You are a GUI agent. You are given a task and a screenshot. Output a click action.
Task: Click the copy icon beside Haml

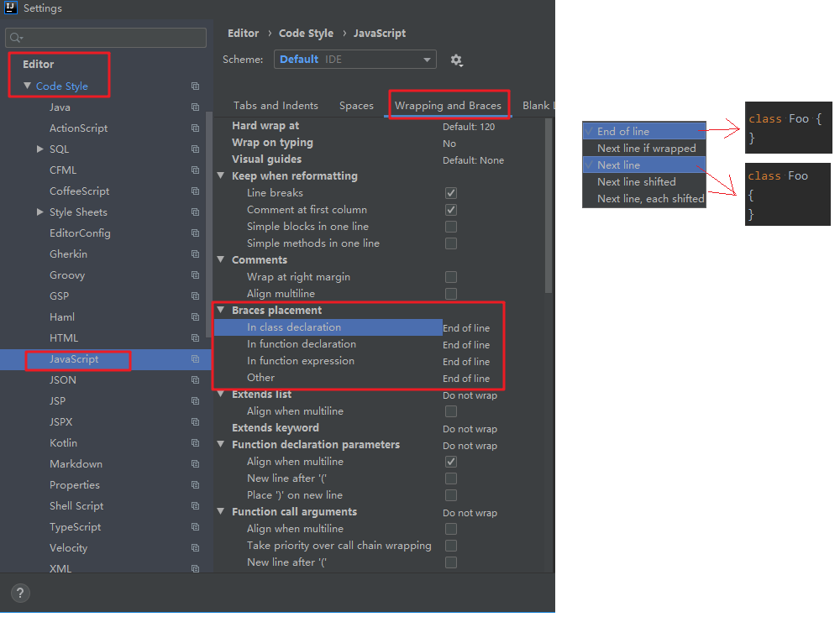196,317
